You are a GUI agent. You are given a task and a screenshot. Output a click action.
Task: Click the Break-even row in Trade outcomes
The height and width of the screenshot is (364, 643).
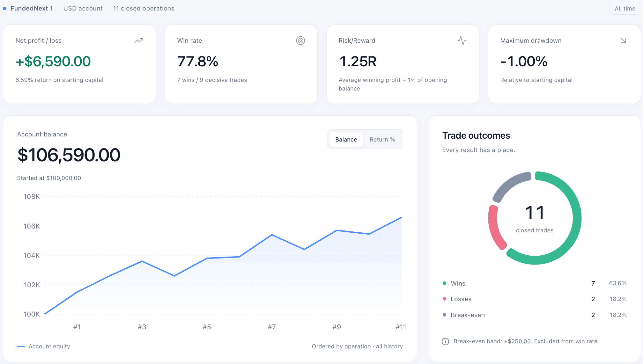point(535,315)
